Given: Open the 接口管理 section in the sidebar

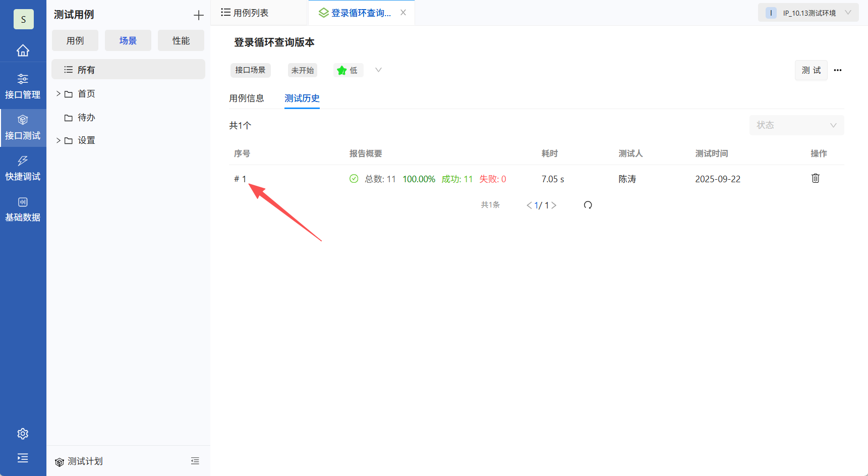Looking at the screenshot, I should (x=23, y=85).
